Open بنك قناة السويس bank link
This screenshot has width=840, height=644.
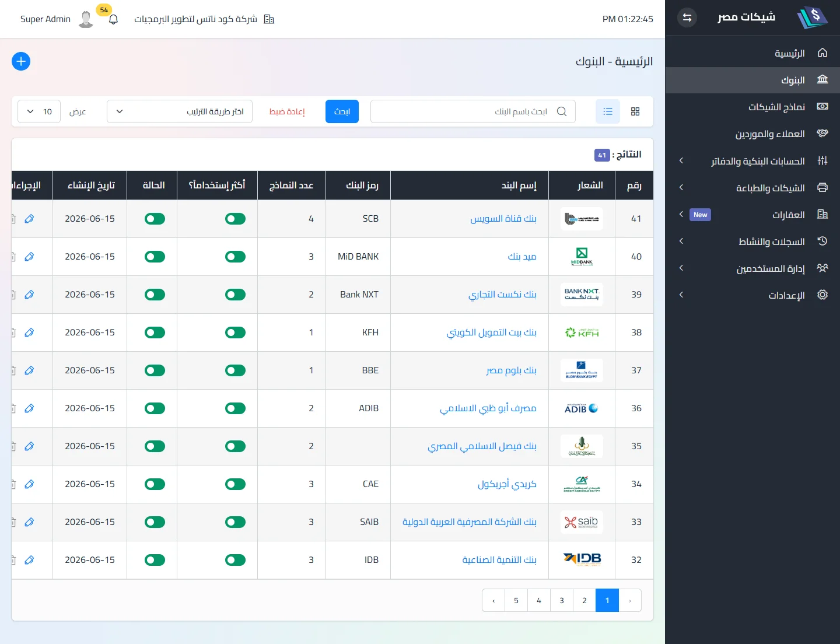[503, 219]
